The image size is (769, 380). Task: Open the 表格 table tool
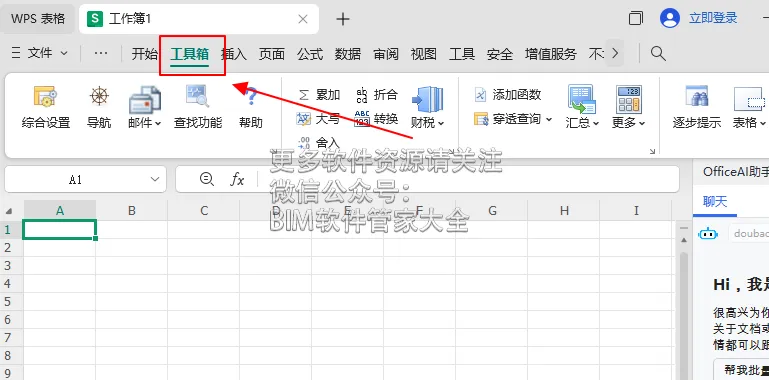click(x=750, y=107)
